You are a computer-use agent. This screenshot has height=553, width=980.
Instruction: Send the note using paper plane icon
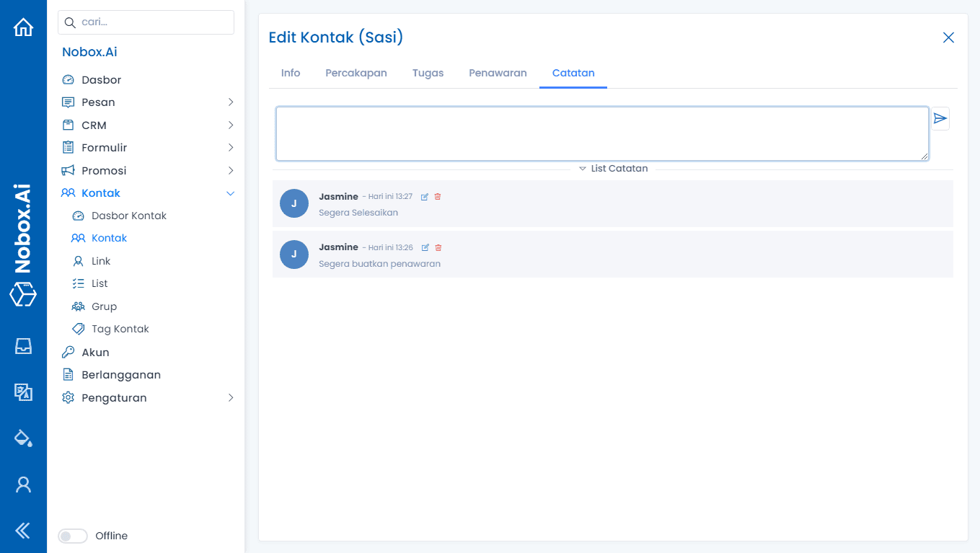point(940,118)
